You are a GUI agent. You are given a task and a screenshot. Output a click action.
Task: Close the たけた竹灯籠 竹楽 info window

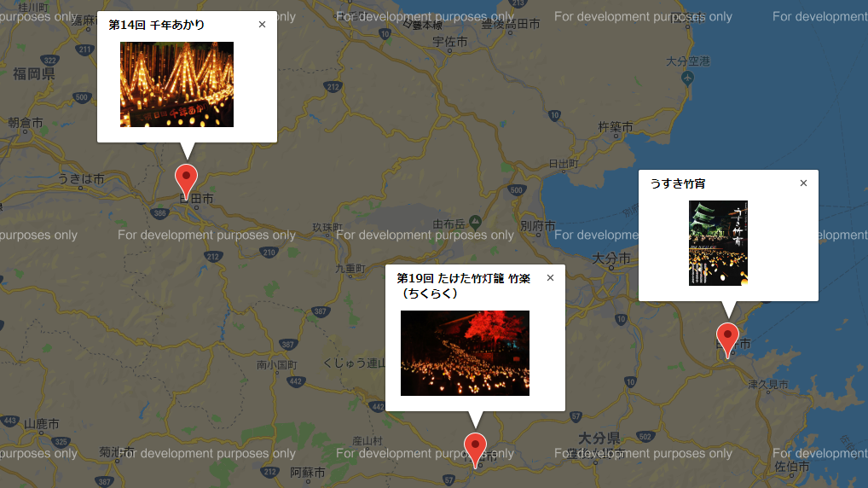pos(550,278)
